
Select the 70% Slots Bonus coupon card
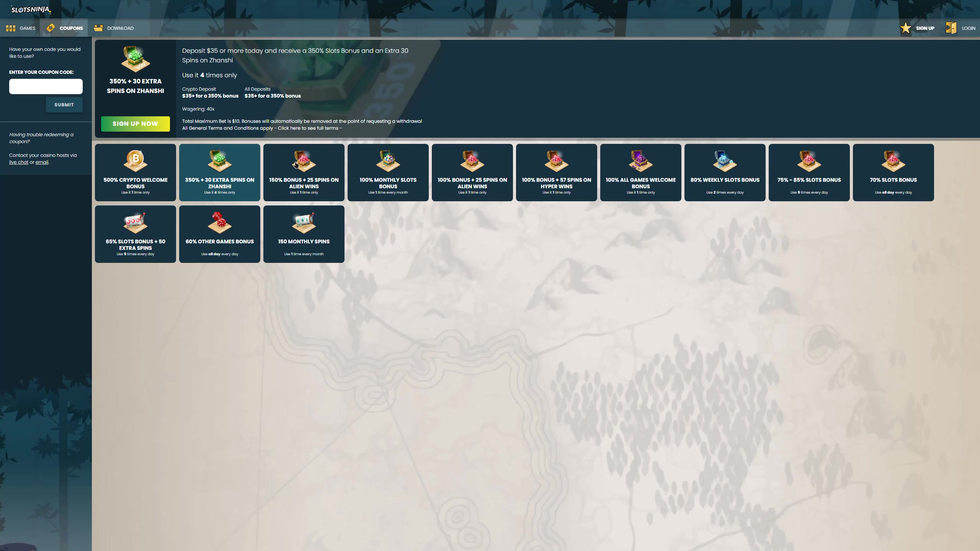pos(893,173)
